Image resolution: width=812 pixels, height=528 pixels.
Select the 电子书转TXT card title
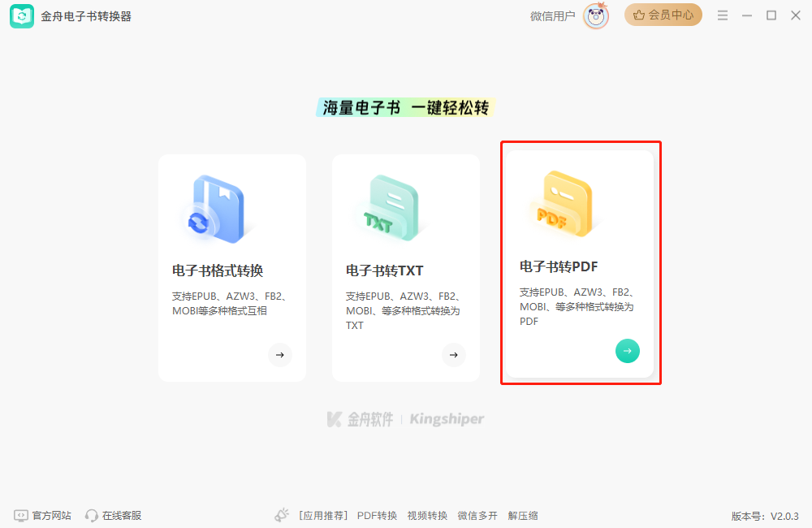pos(385,270)
